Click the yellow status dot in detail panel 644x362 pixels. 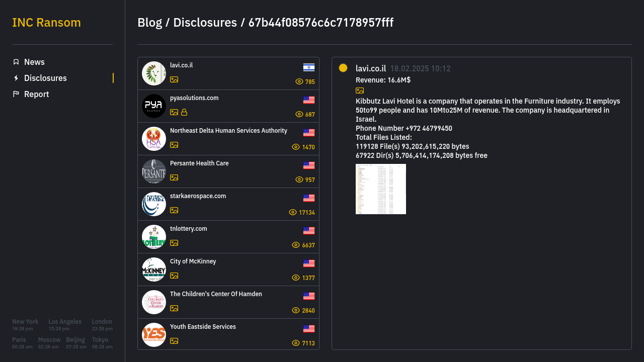(x=343, y=68)
